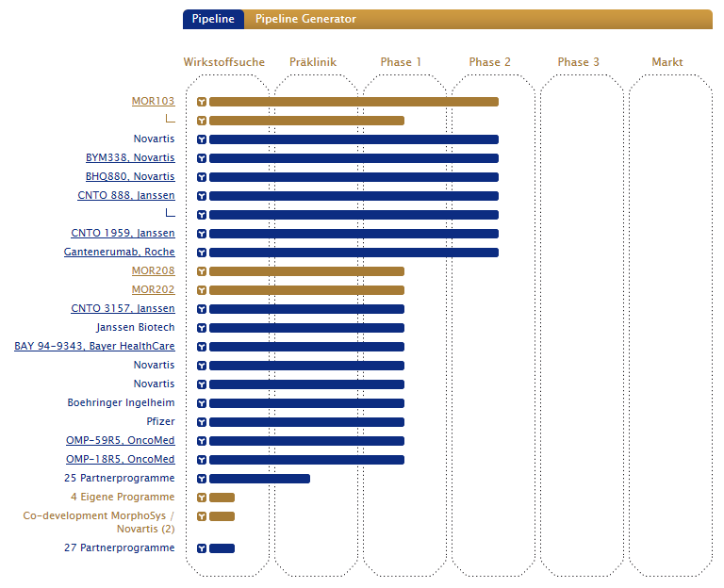
Task: Click the icon beside OMP-18R5, OncoMed
Action: tap(202, 460)
